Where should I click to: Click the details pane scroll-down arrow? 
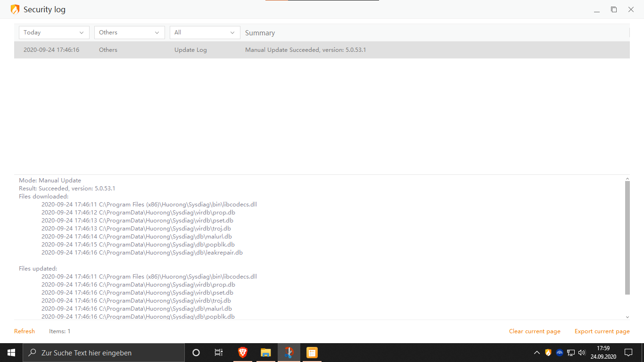(627, 317)
